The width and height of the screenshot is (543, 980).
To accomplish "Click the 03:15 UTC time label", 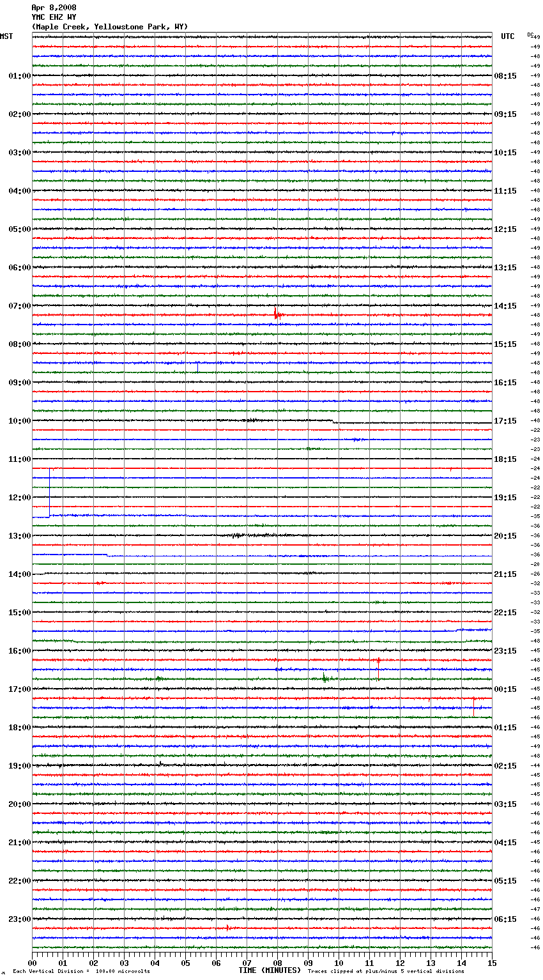I will (x=505, y=804).
